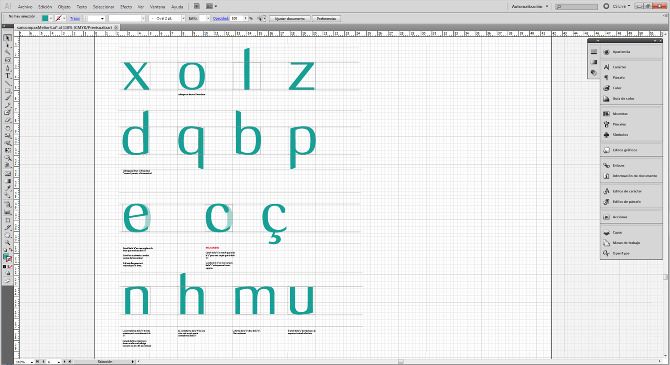Select the Selection (black arrow) tool

pyautogui.click(x=7, y=38)
